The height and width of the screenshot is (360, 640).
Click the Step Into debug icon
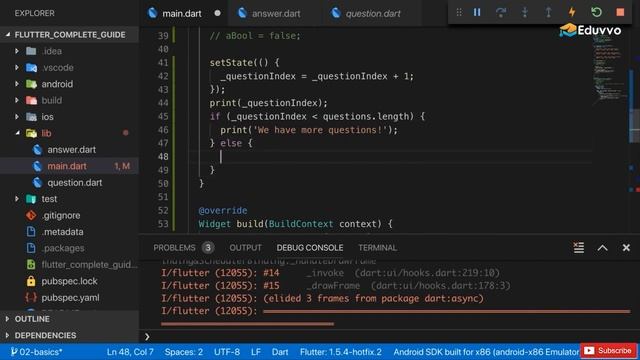[524, 12]
